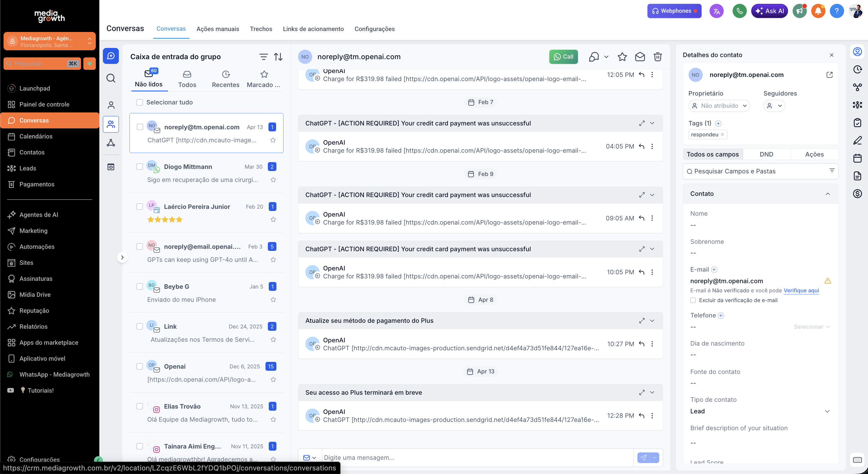Image resolution: width=868 pixels, height=474 pixels.
Task: Open the megaphone announcements icon
Action: tap(799, 11)
